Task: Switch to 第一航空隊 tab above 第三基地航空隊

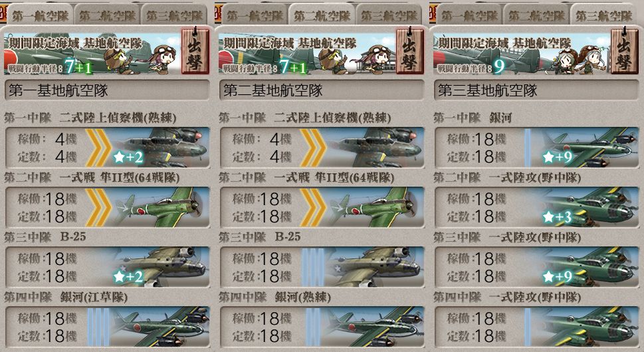Action: click(469, 15)
